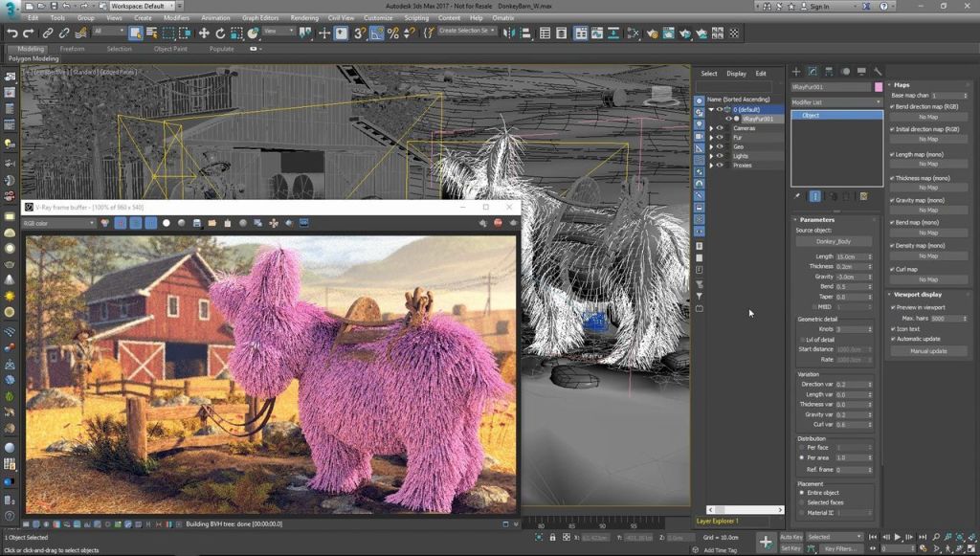Open Configure Modifier Sets icon
Screen dimensions: 980x556
click(864, 196)
